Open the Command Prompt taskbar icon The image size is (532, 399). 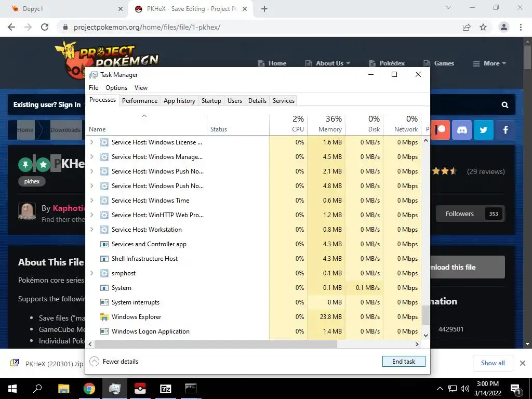(x=191, y=389)
